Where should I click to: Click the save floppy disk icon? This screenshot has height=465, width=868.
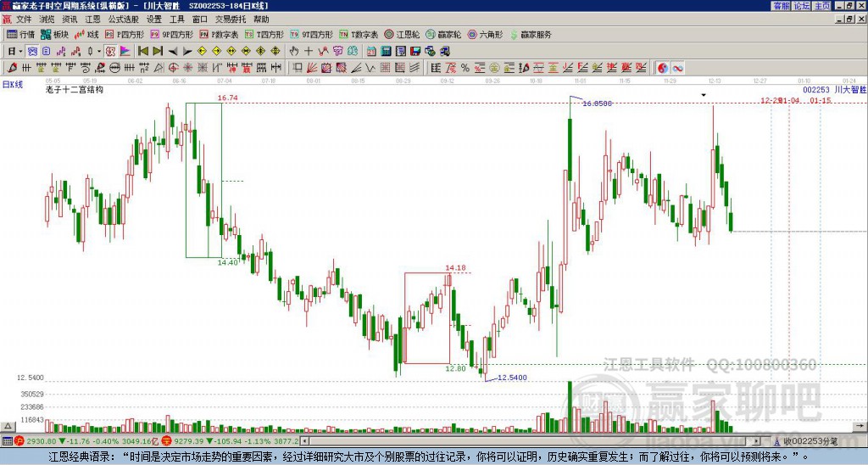click(x=415, y=52)
